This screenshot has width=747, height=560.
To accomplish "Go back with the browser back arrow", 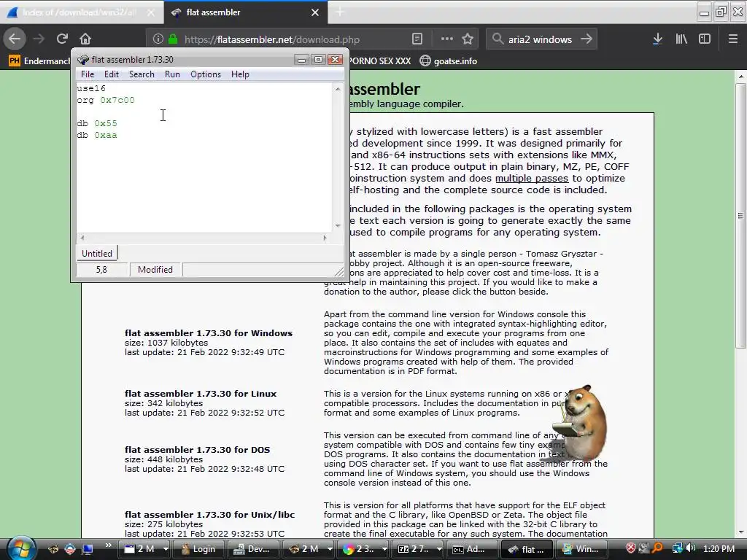I will coord(15,39).
